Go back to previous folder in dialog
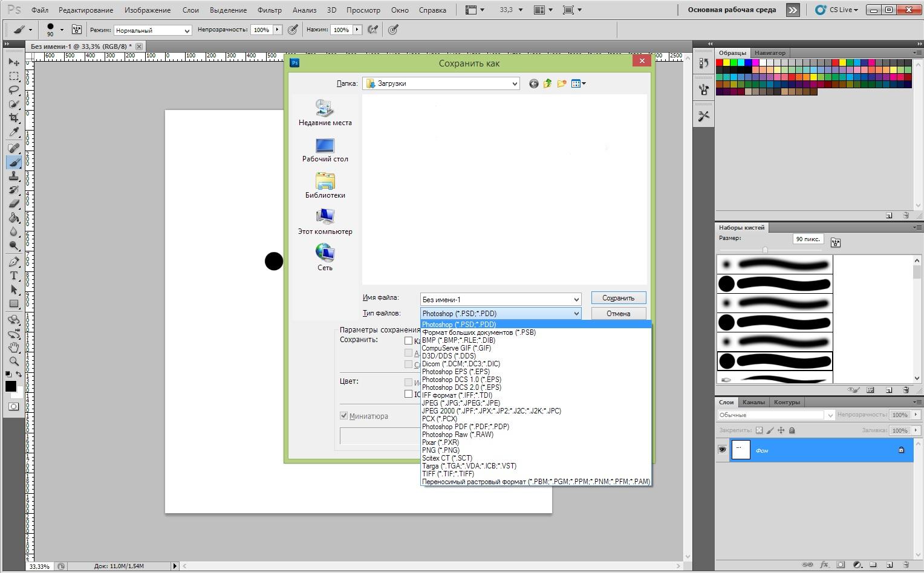This screenshot has height=573, width=924. coord(533,83)
